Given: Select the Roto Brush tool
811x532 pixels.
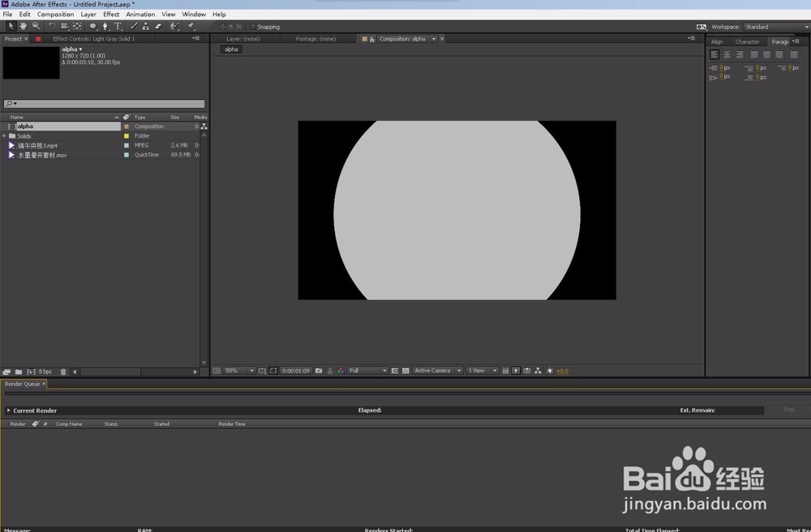Looking at the screenshot, I should pos(175,26).
